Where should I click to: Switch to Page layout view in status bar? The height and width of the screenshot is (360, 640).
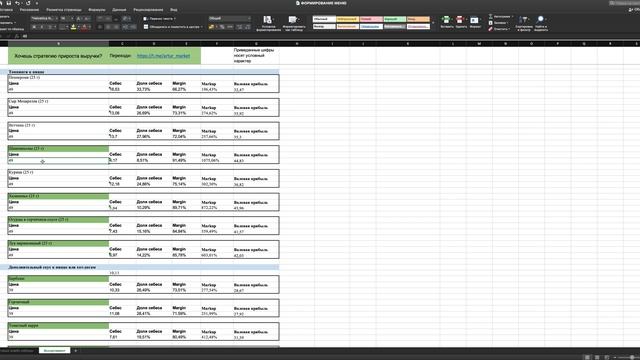tap(597, 357)
